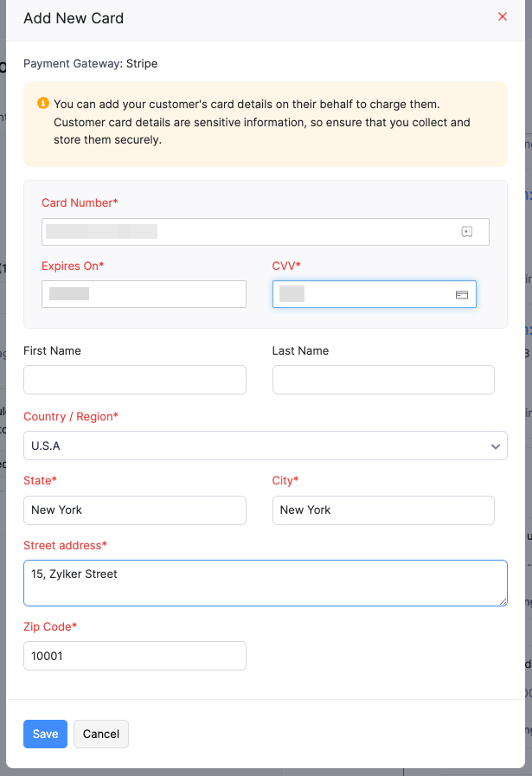Click the Last Name text box
The width and height of the screenshot is (532, 776).
pyautogui.click(x=383, y=380)
